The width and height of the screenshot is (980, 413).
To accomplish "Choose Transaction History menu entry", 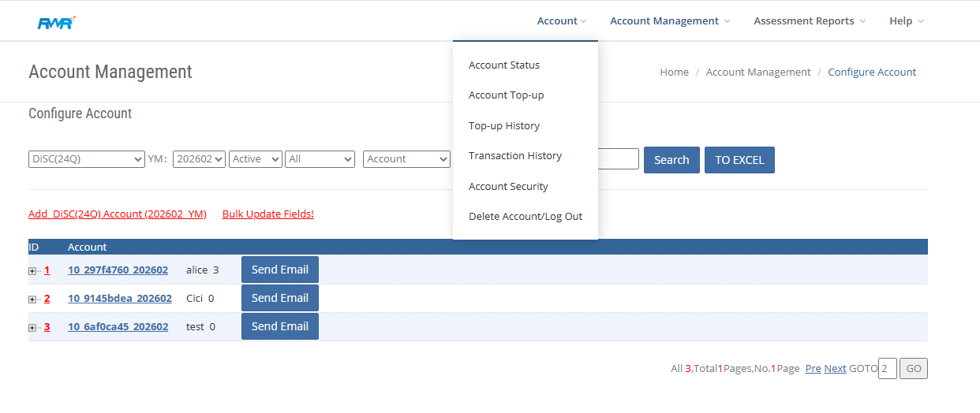I will click(x=514, y=156).
